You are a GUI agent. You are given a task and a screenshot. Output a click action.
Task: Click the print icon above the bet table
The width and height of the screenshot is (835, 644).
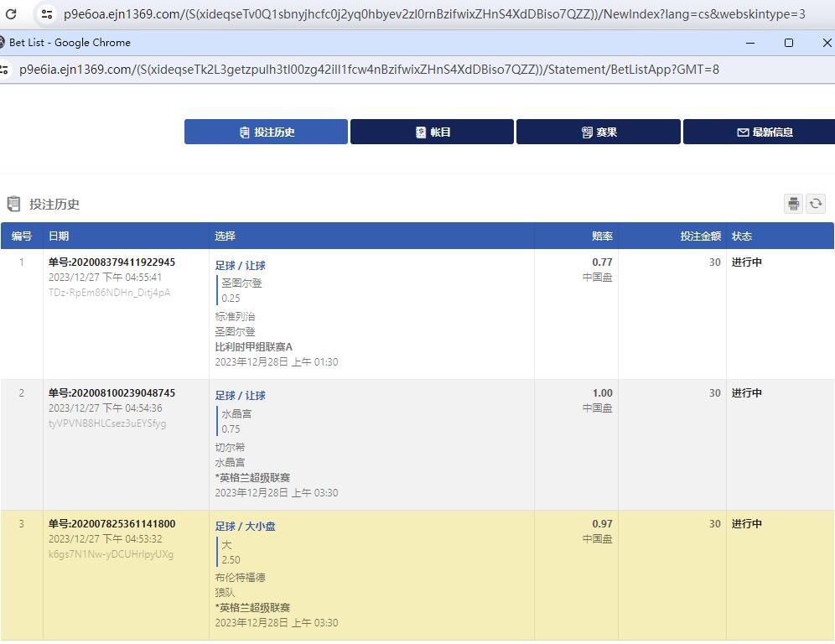click(x=793, y=204)
